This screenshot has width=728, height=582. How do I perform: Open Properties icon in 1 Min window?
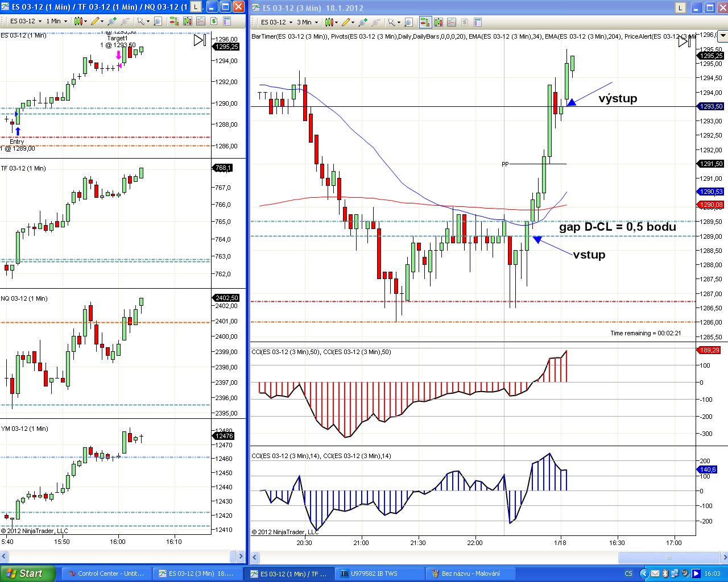click(227, 21)
